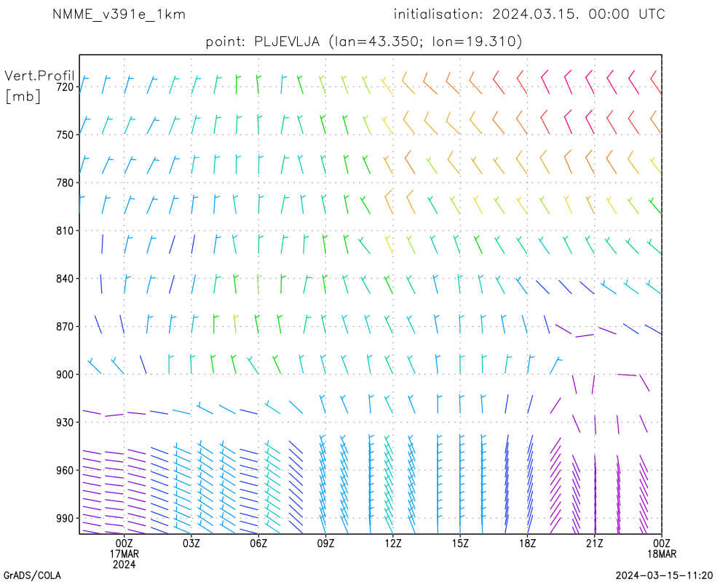
Task: Click the NMME_v391e_1km model title
Action: click(119, 15)
